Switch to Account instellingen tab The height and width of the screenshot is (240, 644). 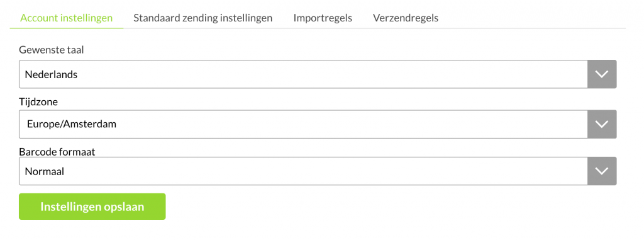pyautogui.click(x=67, y=18)
